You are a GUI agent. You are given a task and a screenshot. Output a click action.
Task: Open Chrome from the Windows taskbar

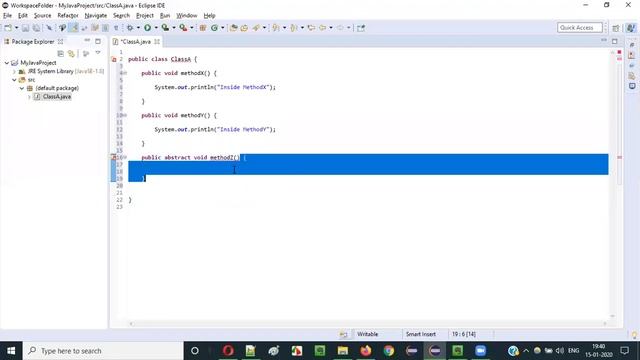pyautogui.click(x=389, y=351)
